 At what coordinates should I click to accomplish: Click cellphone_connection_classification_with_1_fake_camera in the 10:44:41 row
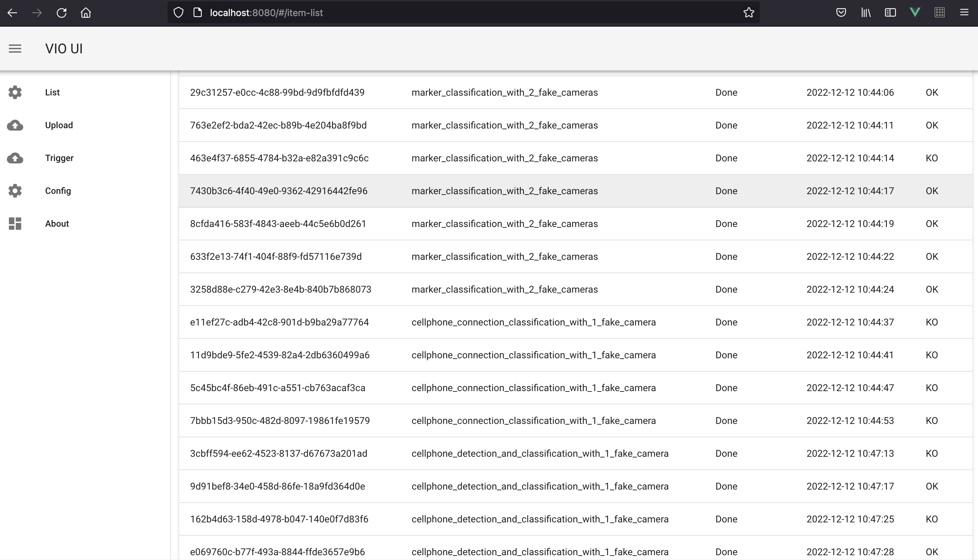pos(533,355)
